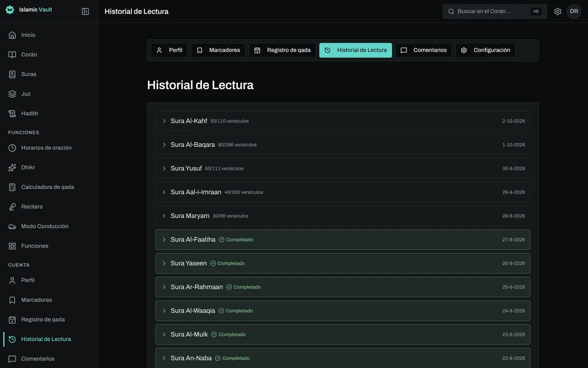
Task: Click the Sura Al-Kahf date 2-10-2026
Action: coord(513,121)
